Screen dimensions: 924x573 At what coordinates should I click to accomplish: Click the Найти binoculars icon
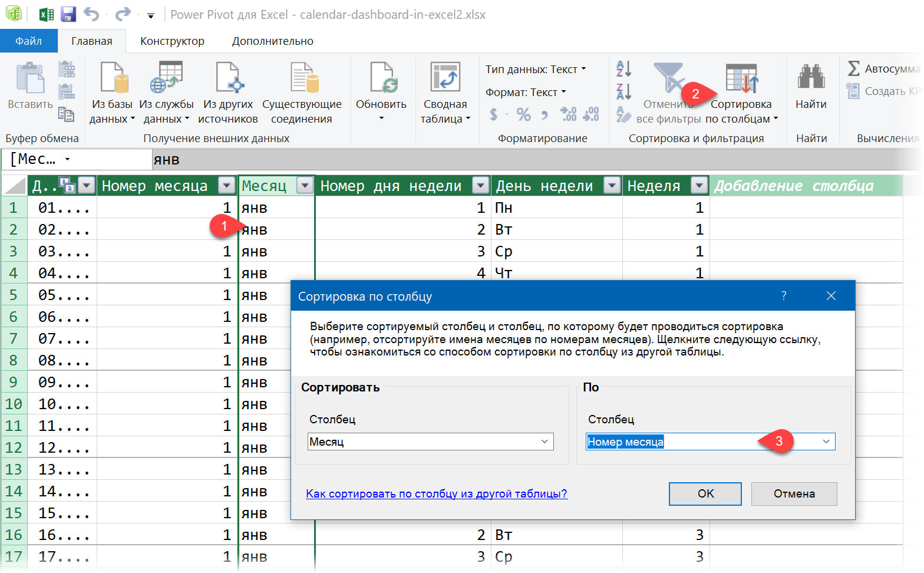tap(811, 77)
